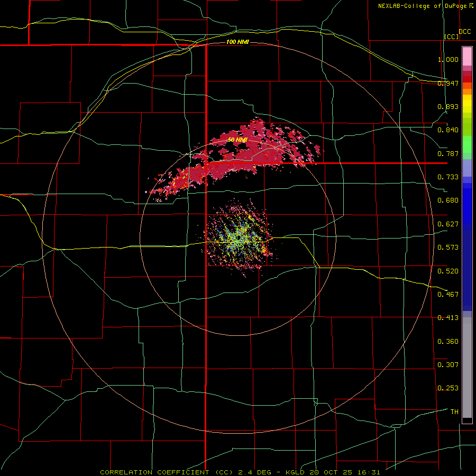Select the 0.467 scale value
The height and width of the screenshot is (476, 476).
(448, 295)
